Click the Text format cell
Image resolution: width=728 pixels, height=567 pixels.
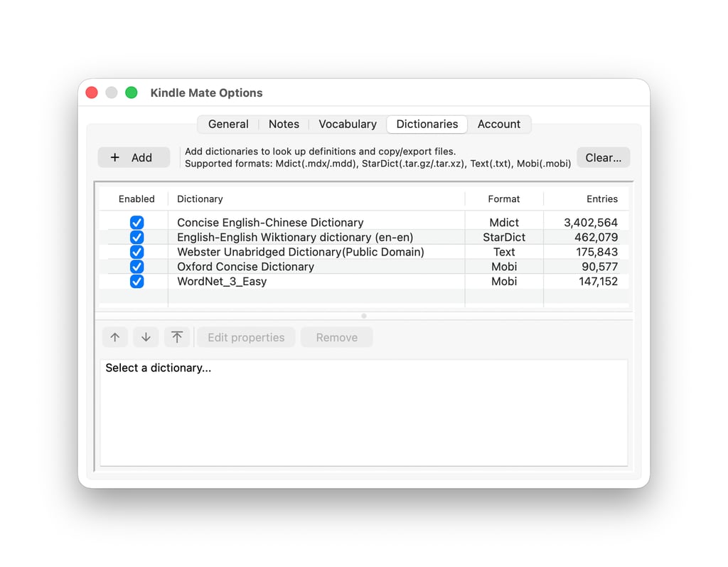(504, 252)
